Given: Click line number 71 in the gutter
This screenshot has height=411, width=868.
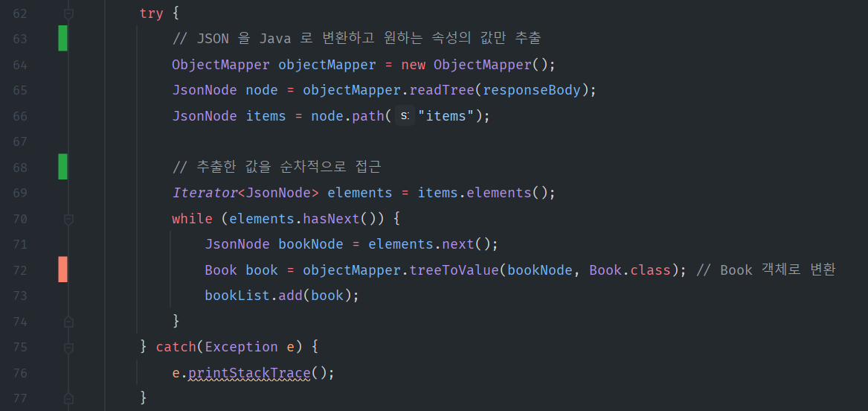Looking at the screenshot, I should click(20, 244).
